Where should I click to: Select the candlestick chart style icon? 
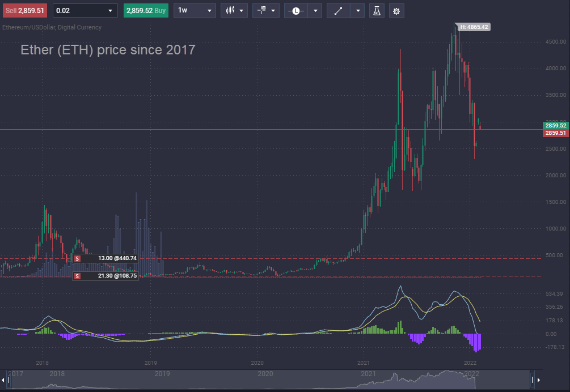point(231,10)
